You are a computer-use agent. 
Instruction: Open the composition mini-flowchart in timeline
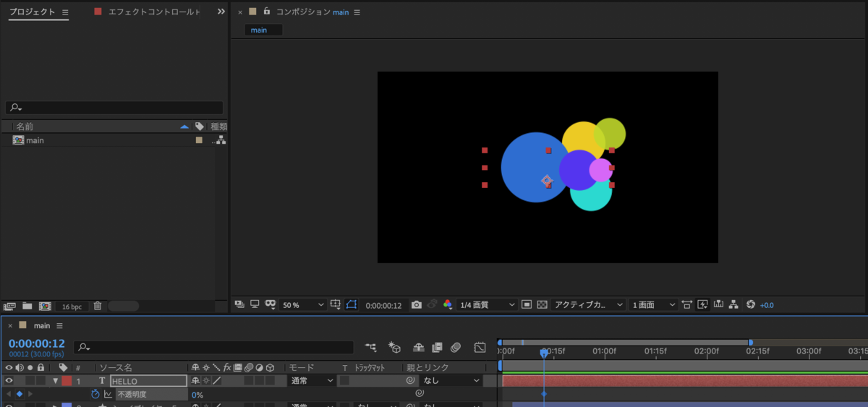pyautogui.click(x=371, y=348)
